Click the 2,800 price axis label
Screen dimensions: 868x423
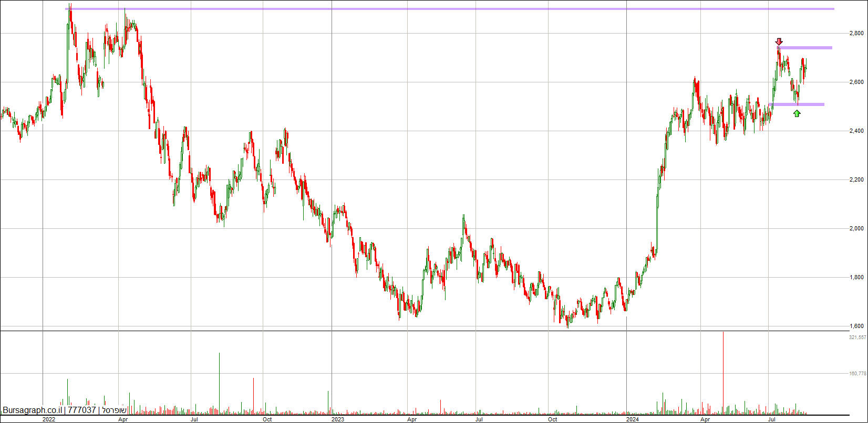click(x=856, y=34)
